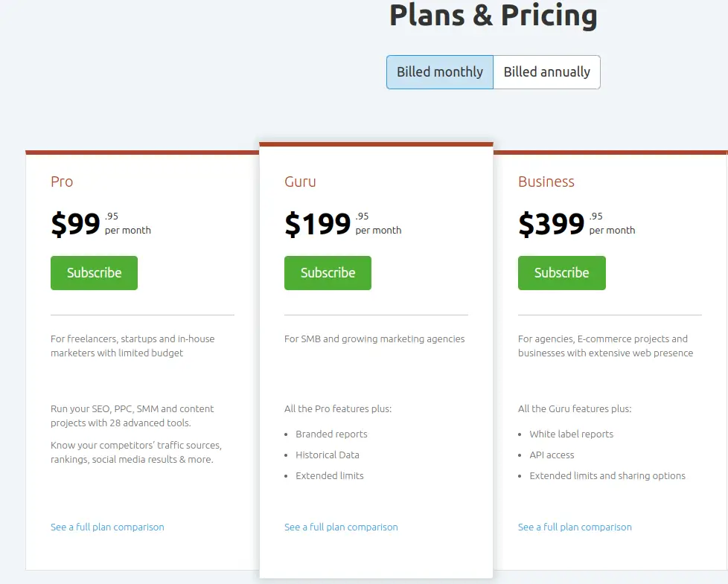Click the Pro plan title

(62, 182)
